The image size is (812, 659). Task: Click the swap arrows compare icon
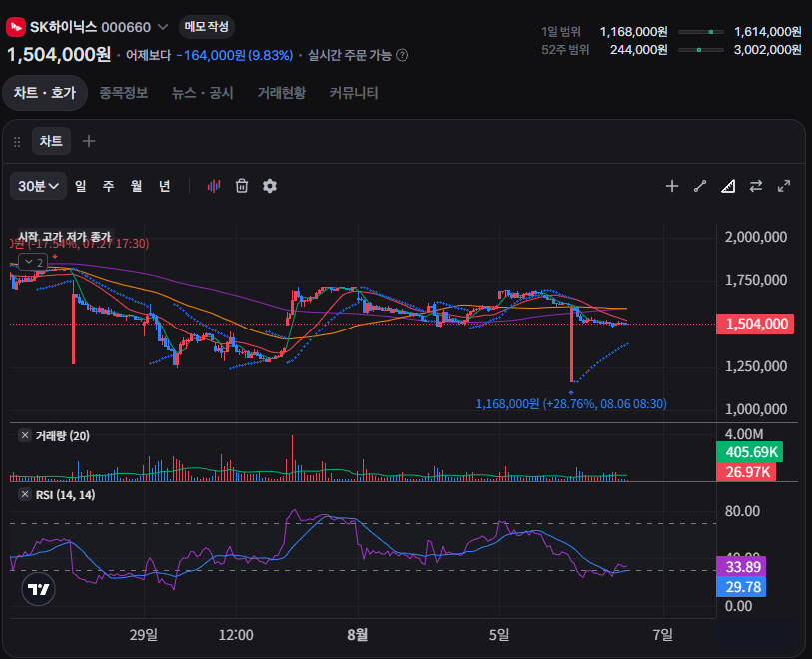(756, 186)
